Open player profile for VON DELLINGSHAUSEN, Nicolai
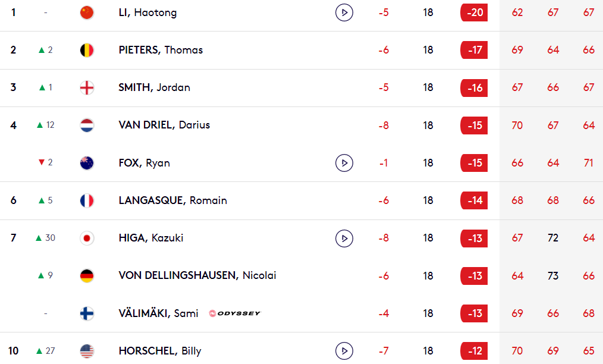This screenshot has width=603, height=364. pyautogui.click(x=197, y=275)
